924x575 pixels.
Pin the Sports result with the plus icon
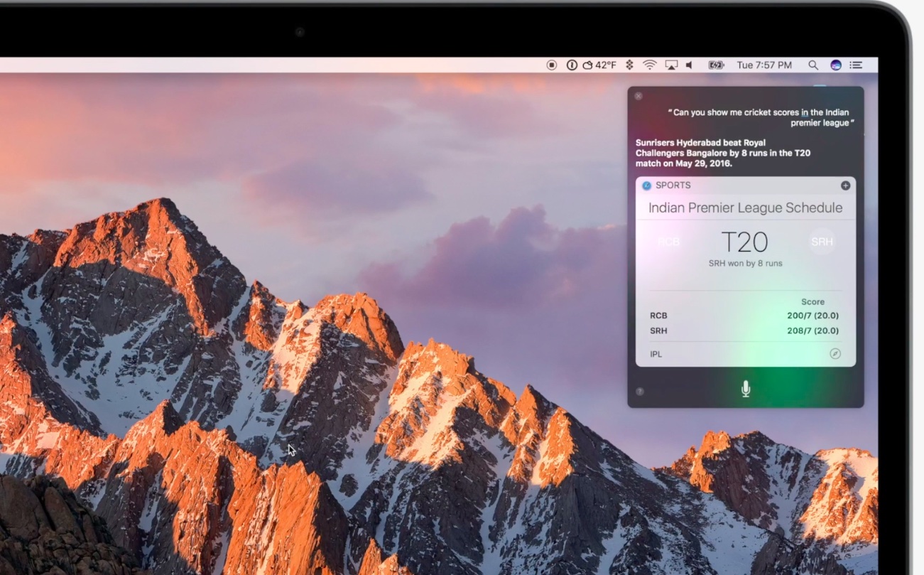click(x=845, y=186)
